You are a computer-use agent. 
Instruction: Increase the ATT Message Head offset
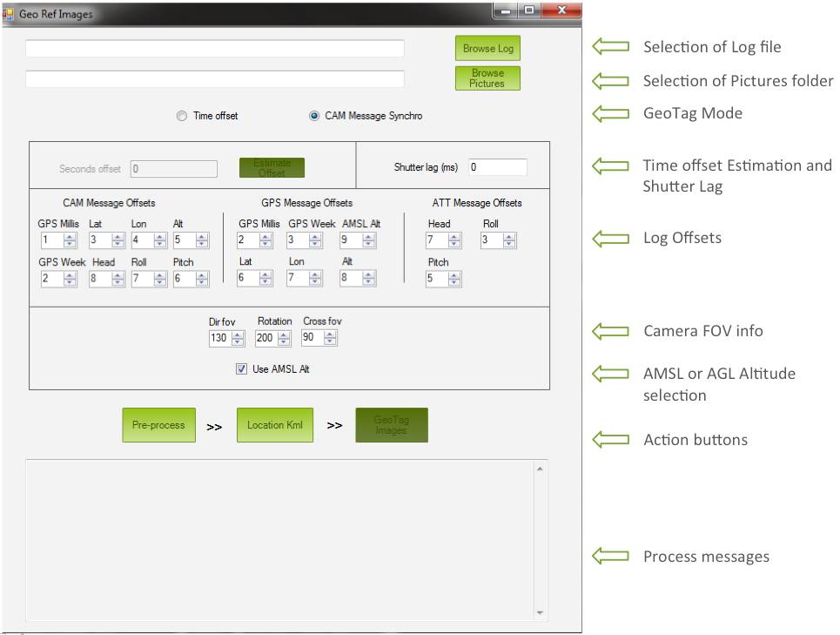click(455, 236)
